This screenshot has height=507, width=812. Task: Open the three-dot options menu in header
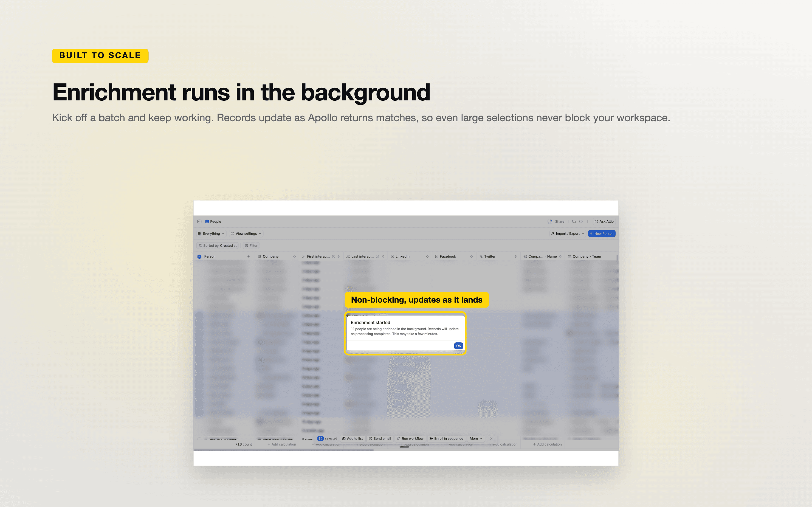pos(587,221)
